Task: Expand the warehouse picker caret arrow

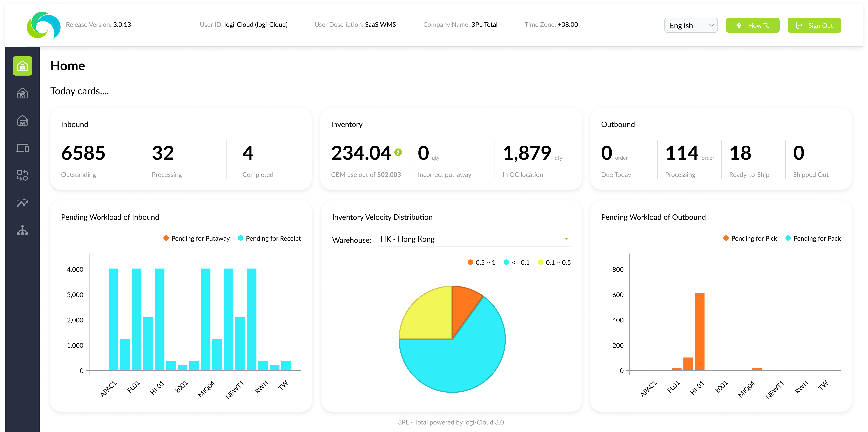Action: [x=566, y=239]
